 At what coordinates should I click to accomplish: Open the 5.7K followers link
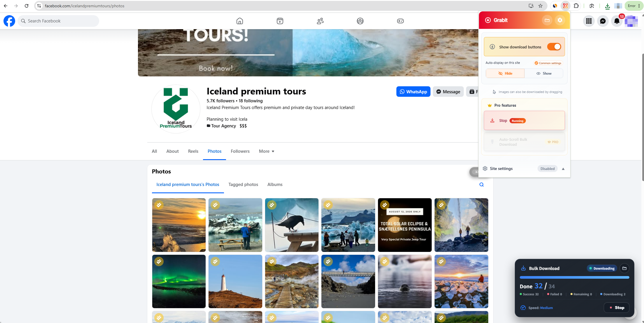[220, 101]
